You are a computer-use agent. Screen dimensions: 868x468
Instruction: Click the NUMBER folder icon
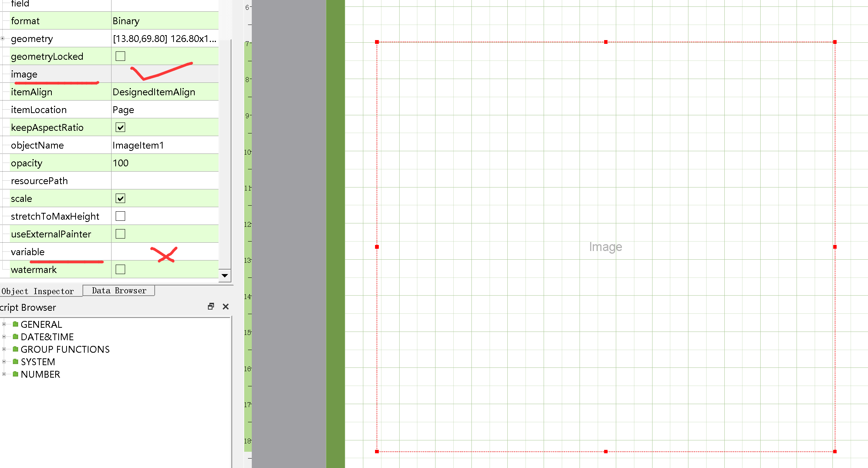(x=15, y=374)
